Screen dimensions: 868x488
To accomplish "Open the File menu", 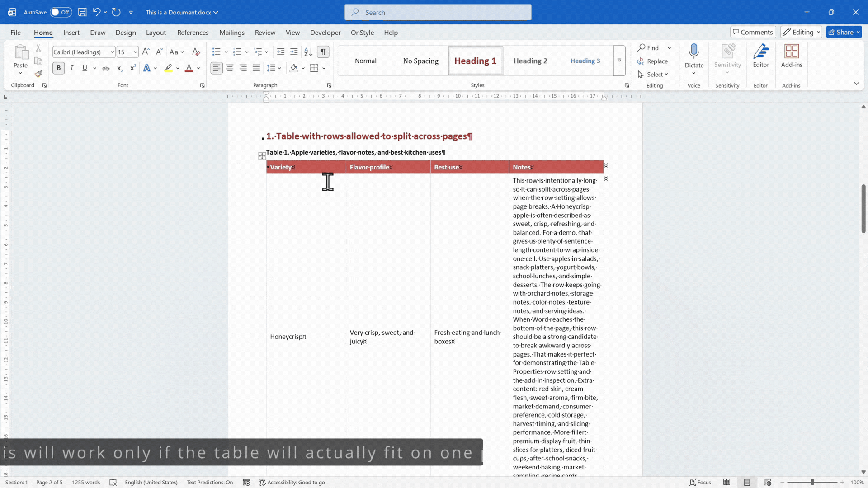I will click(15, 33).
